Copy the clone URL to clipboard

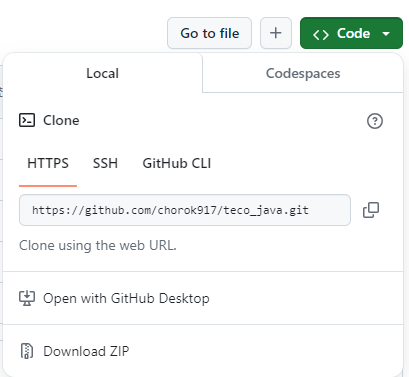(x=371, y=210)
